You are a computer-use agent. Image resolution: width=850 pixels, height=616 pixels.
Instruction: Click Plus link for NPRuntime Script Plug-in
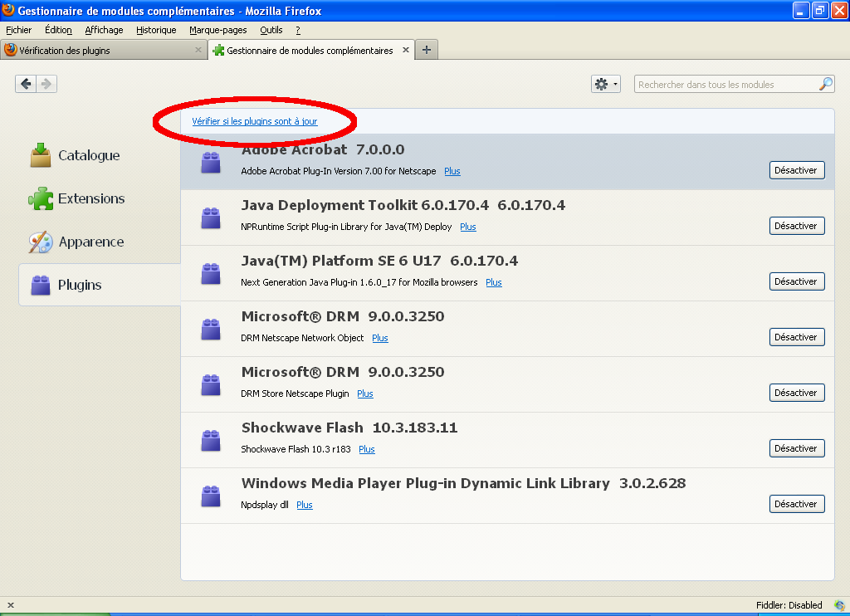click(468, 227)
